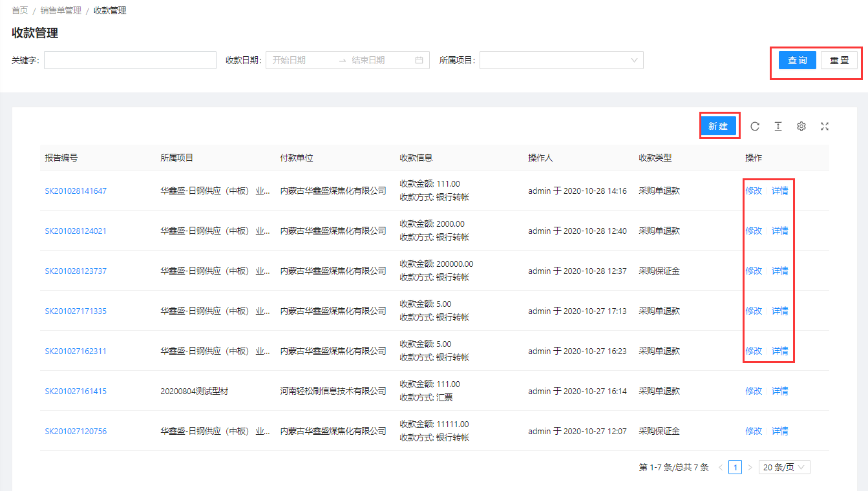
Task: Click 20200804测试型材 project cell
Action: point(195,392)
